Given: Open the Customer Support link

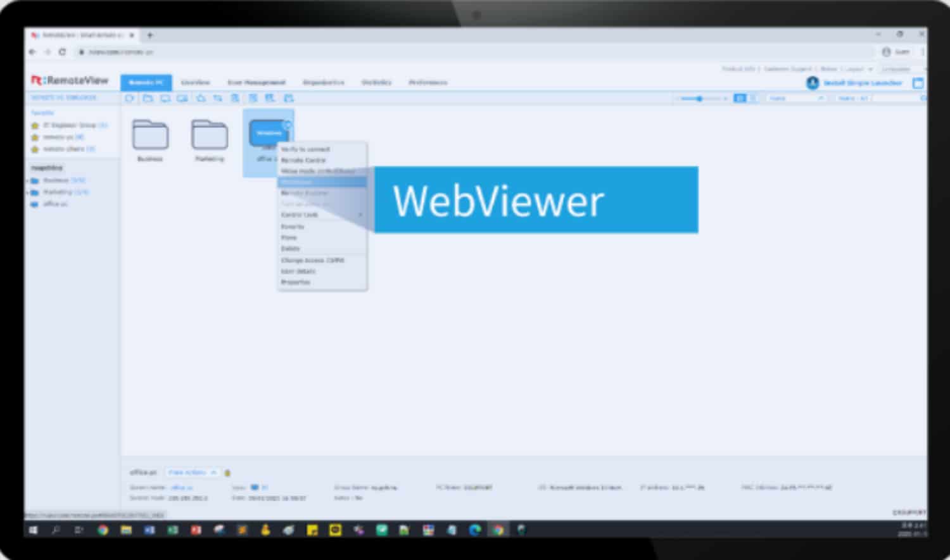Looking at the screenshot, I should click(787, 69).
